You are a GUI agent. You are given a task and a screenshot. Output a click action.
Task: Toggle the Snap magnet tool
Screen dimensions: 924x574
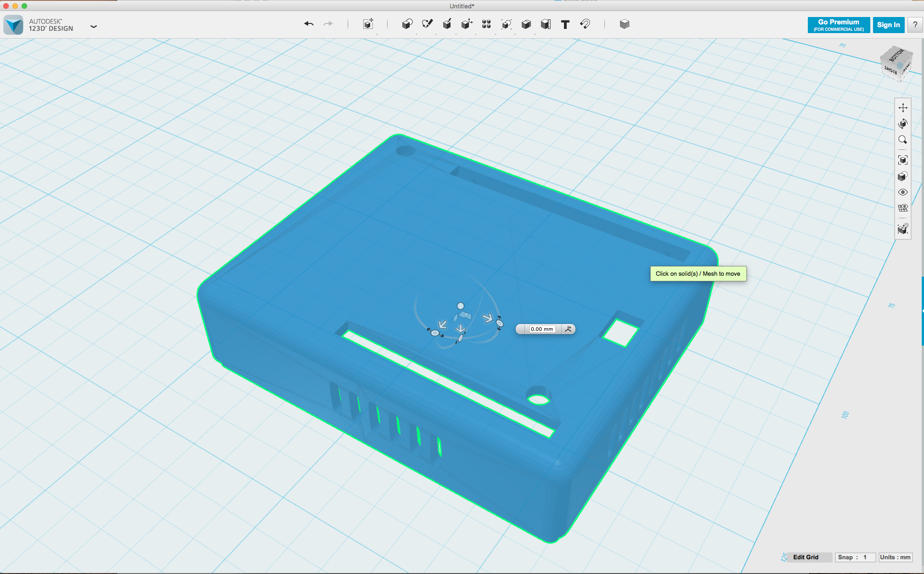click(x=585, y=24)
